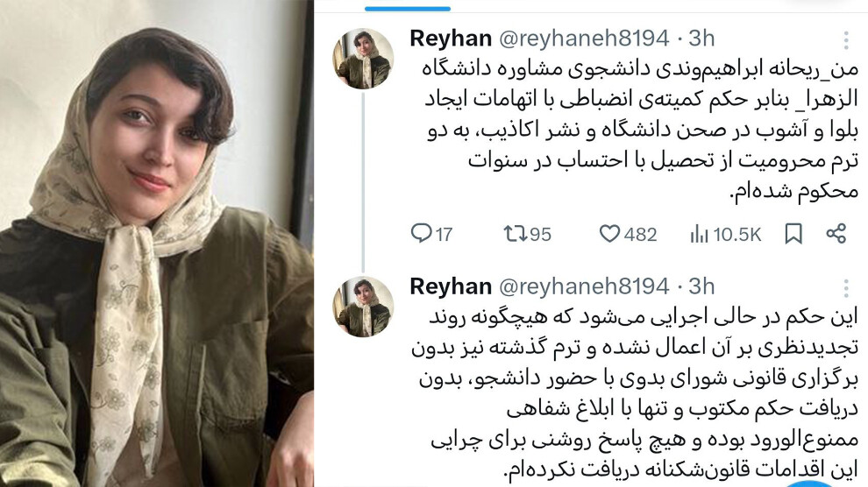Open Reyhan display name on second tweet
This screenshot has width=868, height=487.
point(451,287)
